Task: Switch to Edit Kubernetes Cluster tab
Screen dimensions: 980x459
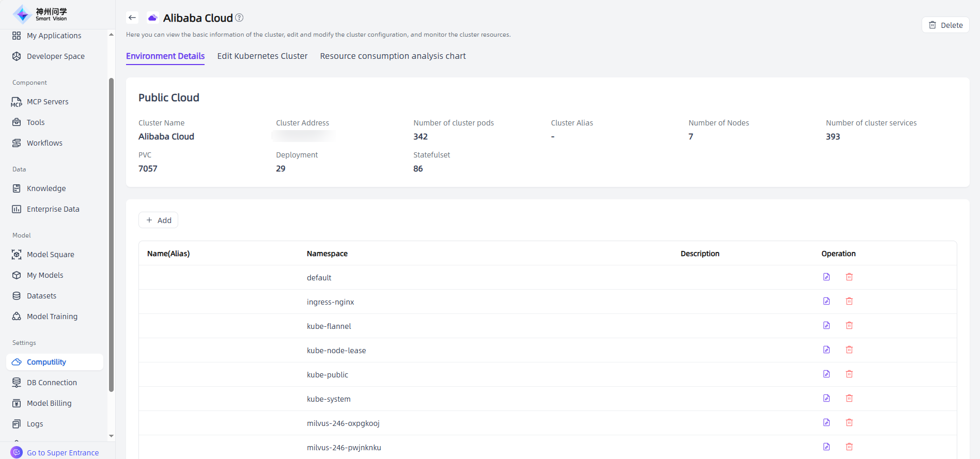Action: 262,56
